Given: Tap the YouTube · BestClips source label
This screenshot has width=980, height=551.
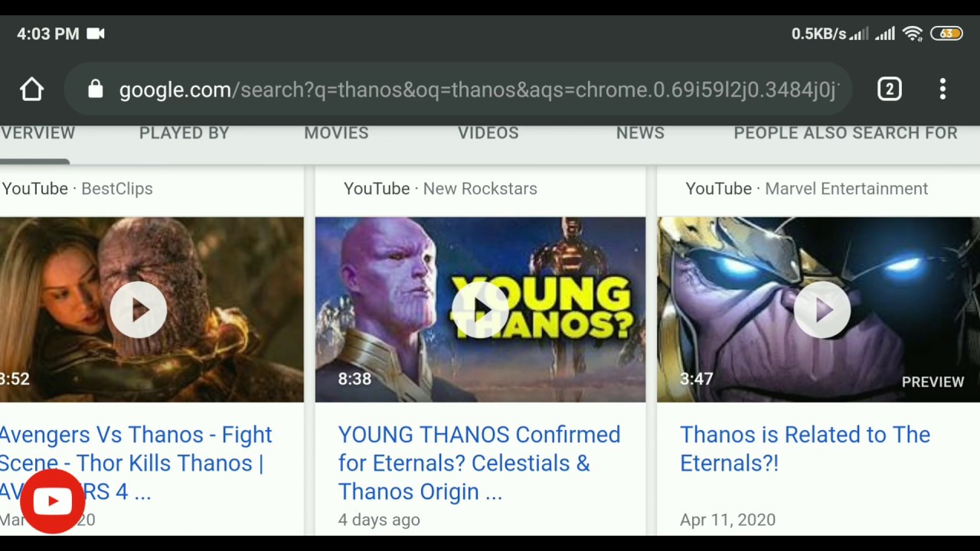Looking at the screenshot, I should pos(77,188).
